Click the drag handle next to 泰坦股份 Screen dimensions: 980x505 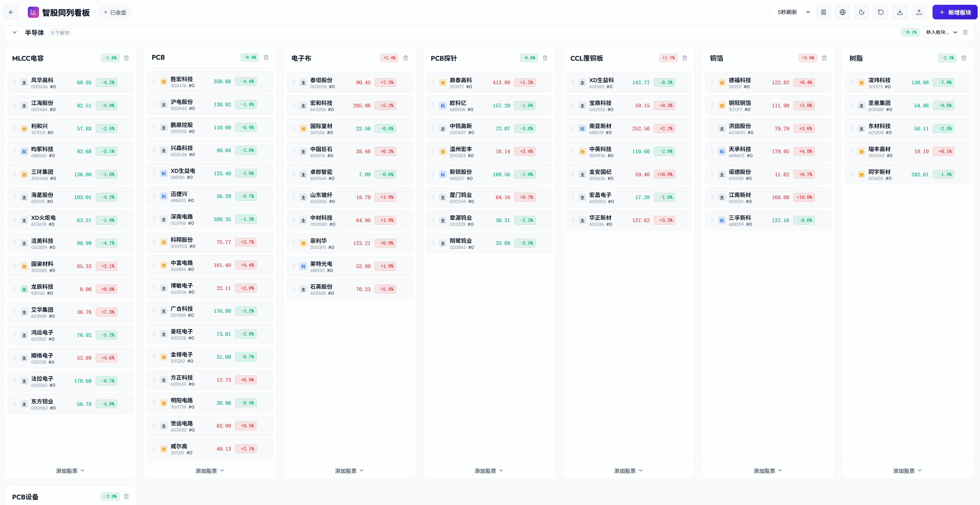click(x=294, y=82)
